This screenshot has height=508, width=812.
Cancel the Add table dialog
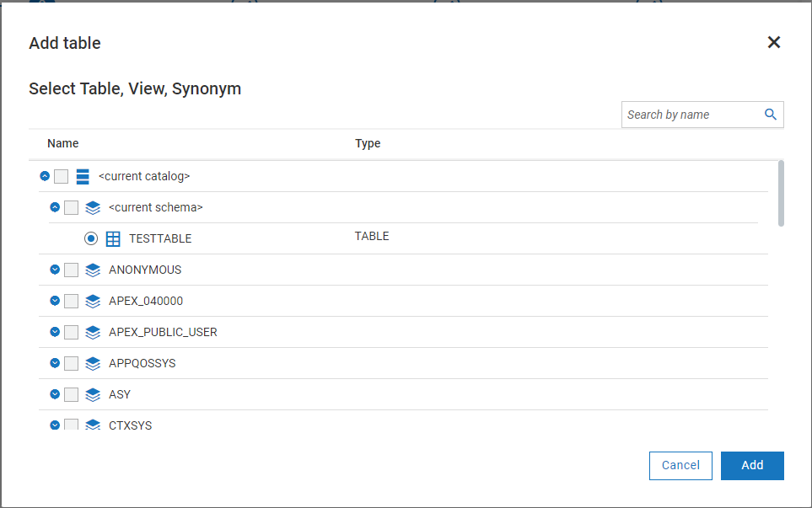click(680, 465)
